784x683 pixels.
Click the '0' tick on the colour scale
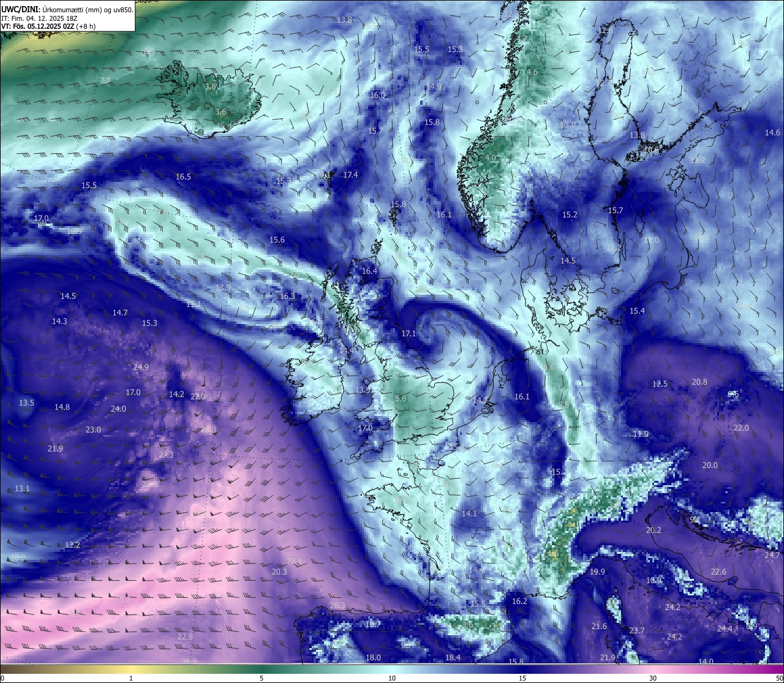pos(2,678)
